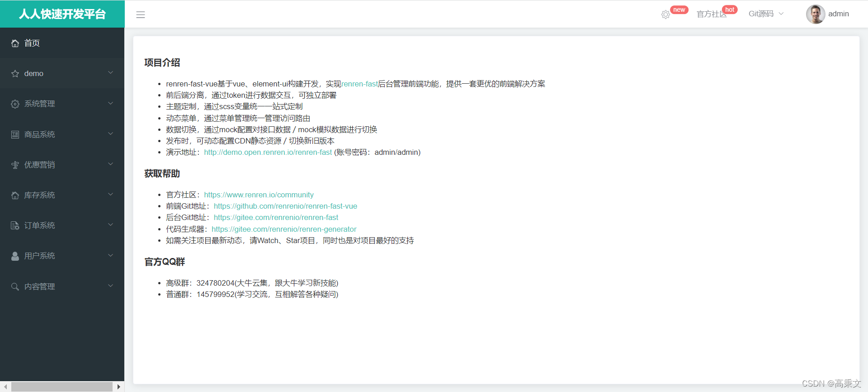Image resolution: width=868 pixels, height=392 pixels.
Task: Select 系统管理 menu item
Action: pyautogui.click(x=62, y=104)
